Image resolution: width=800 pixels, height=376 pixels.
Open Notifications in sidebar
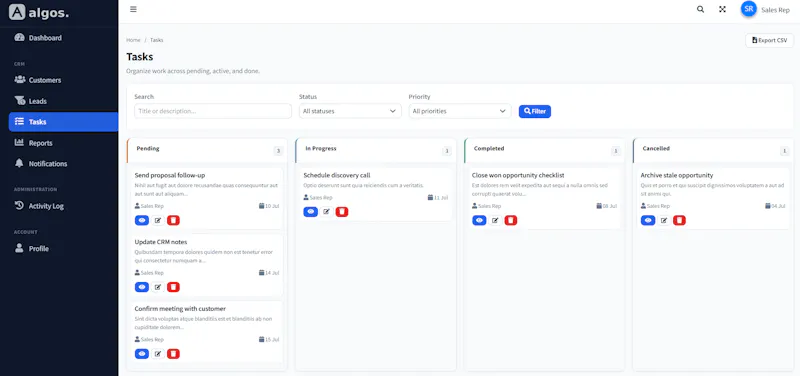[x=63, y=164]
